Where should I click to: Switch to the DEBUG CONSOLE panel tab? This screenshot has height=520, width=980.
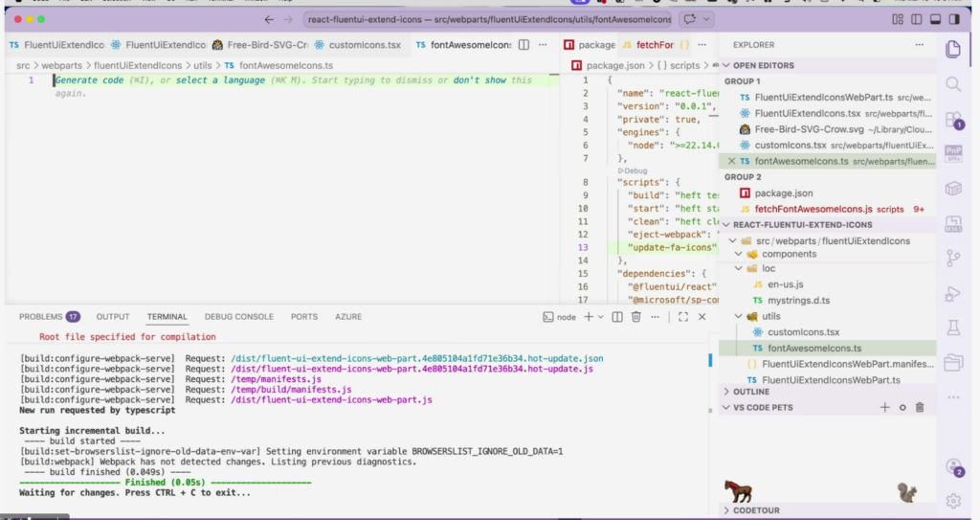tap(238, 317)
